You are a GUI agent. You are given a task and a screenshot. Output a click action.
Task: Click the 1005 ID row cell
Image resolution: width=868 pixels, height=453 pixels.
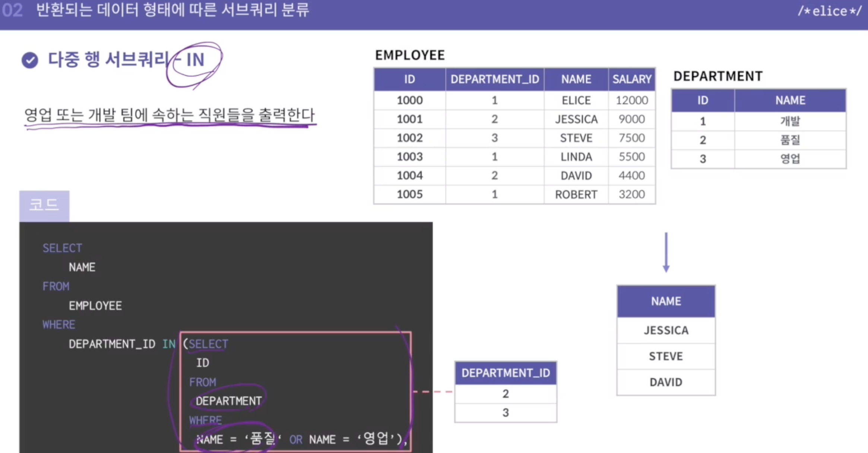point(409,194)
